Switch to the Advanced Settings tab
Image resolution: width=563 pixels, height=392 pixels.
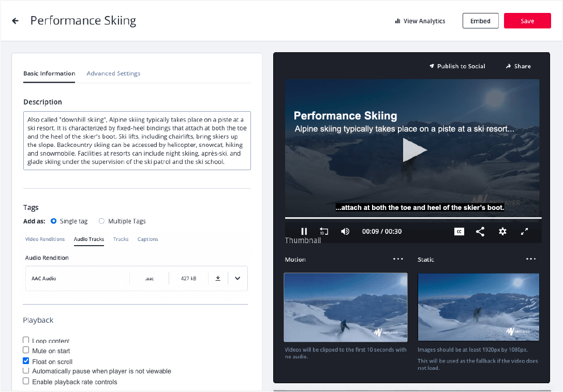[113, 73]
